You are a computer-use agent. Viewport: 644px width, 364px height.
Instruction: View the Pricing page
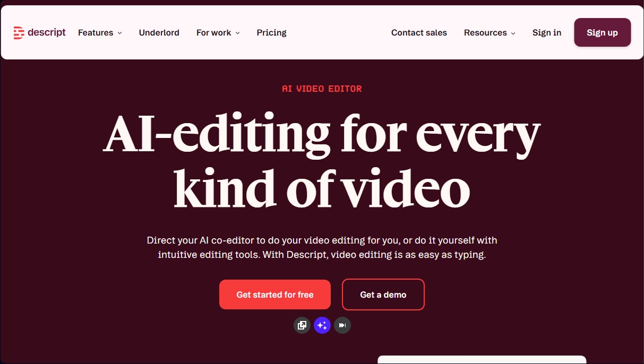point(271,32)
